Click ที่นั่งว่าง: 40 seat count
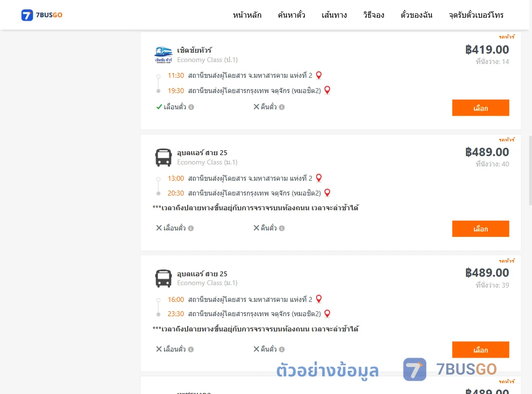The width and height of the screenshot is (532, 394). click(492, 164)
